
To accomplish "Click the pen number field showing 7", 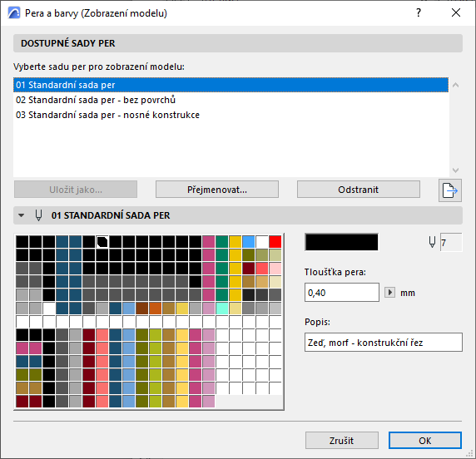I will 451,243.
